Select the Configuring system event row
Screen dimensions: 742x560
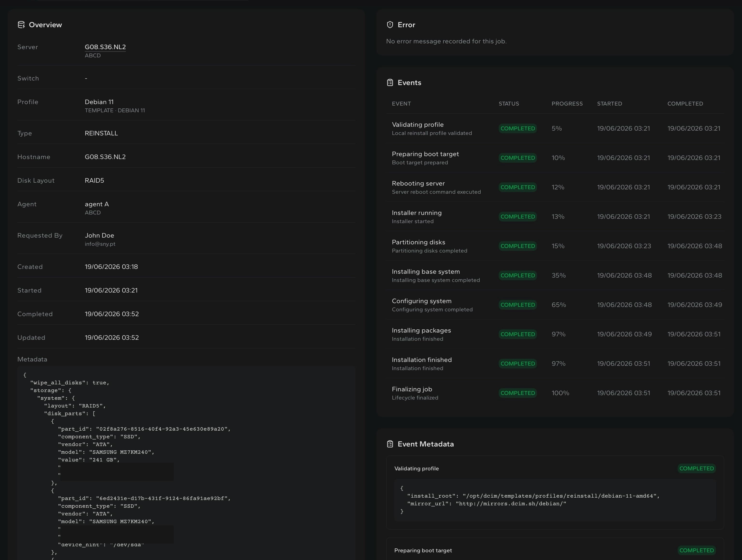(555, 305)
